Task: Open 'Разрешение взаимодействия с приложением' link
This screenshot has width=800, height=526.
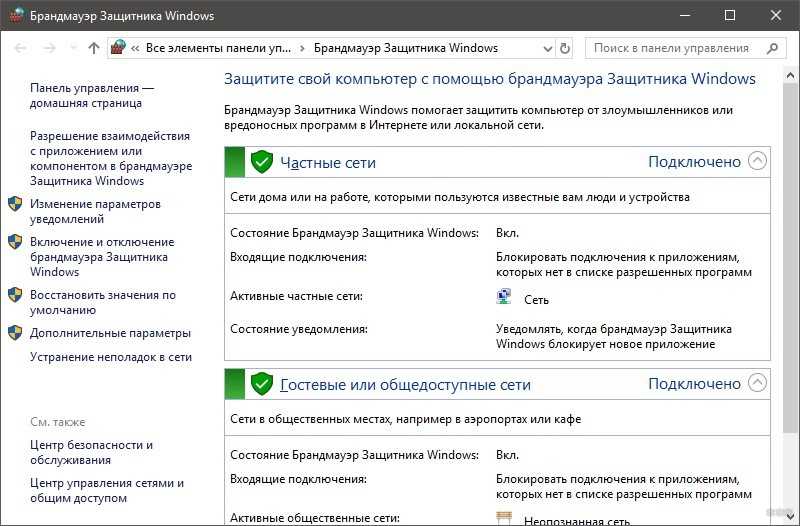Action: pyautogui.click(x=111, y=158)
